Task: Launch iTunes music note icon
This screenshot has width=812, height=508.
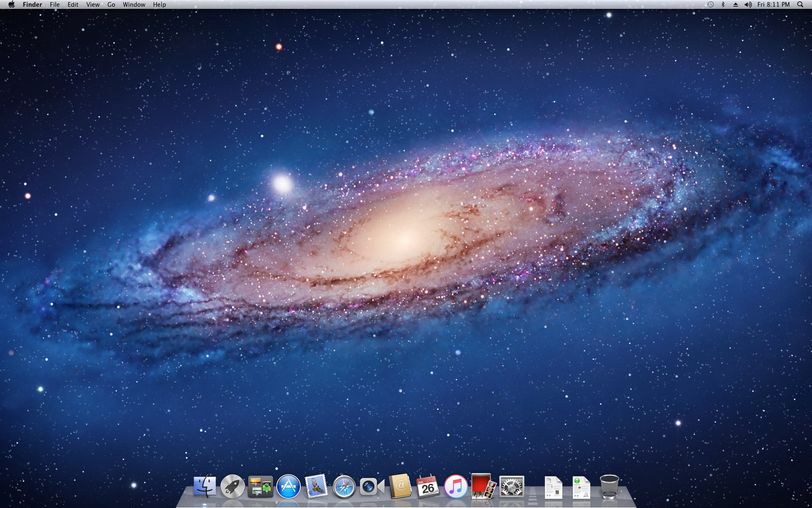Action: point(455,486)
